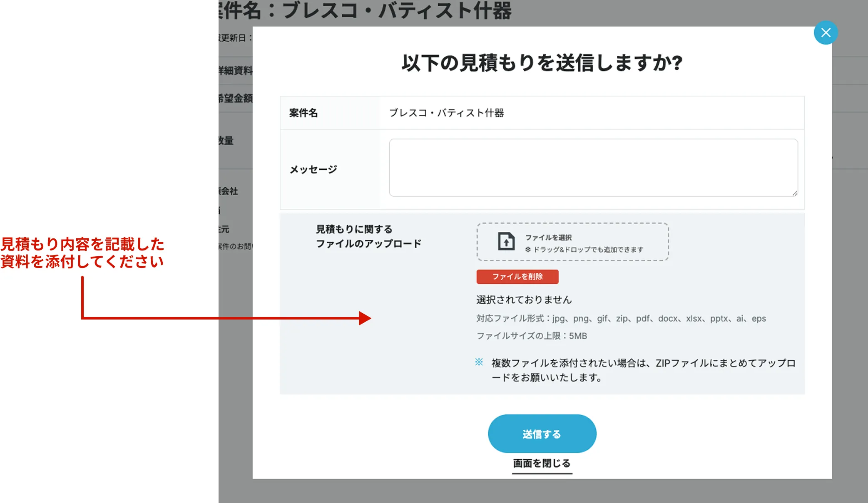Viewport: 868px width, 503px height.
Task: Click the red ファイルを削除 button
Action: (x=517, y=277)
